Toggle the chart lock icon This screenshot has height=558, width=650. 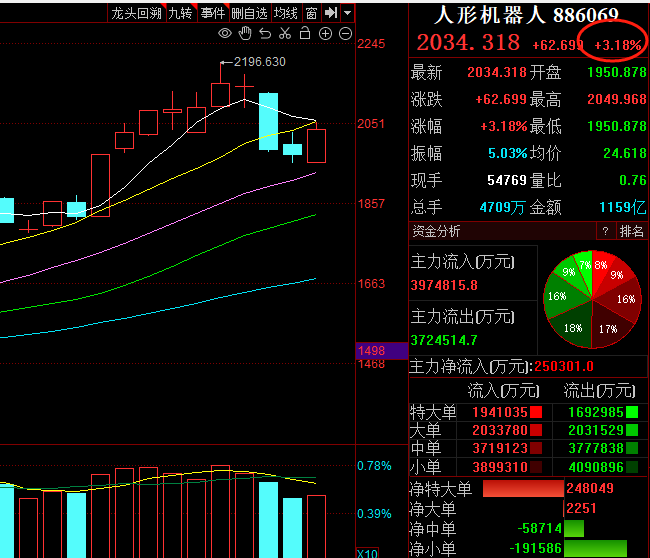[x=305, y=34]
